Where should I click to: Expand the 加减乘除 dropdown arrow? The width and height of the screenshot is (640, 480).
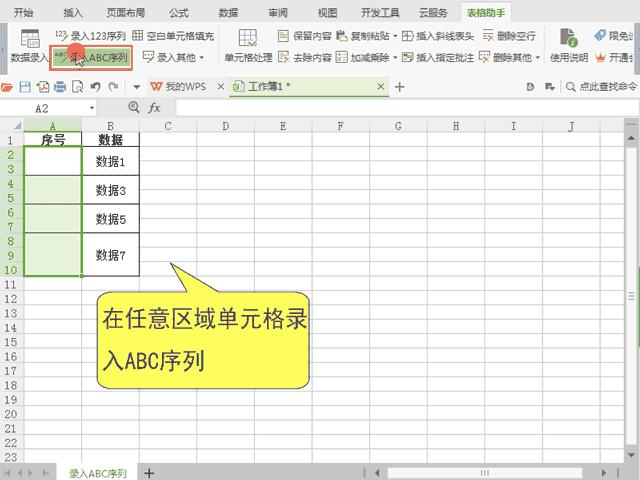(395, 58)
